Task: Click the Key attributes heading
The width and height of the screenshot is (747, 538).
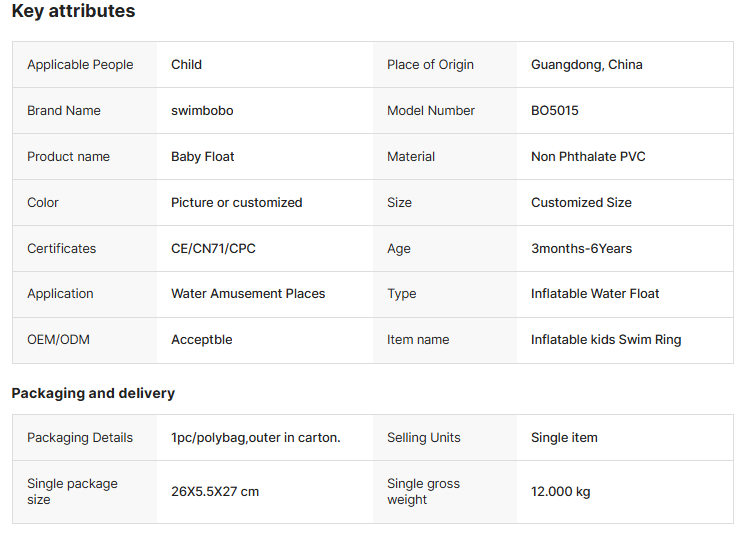Action: coord(73,12)
